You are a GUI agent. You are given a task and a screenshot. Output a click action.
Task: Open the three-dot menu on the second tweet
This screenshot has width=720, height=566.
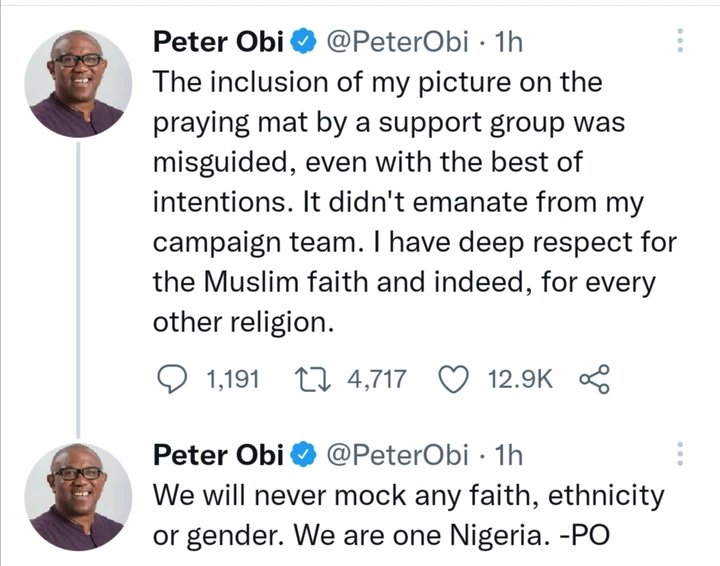click(x=681, y=454)
